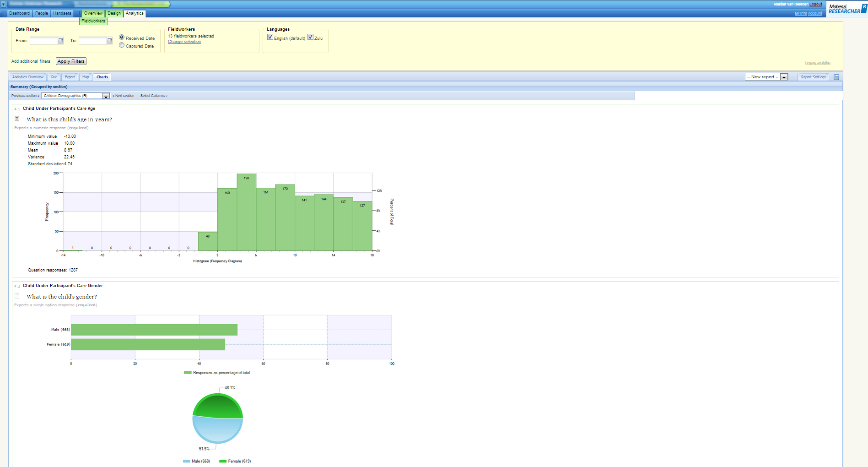
Task: Click the Change selection link for fieldworkers
Action: click(x=184, y=42)
